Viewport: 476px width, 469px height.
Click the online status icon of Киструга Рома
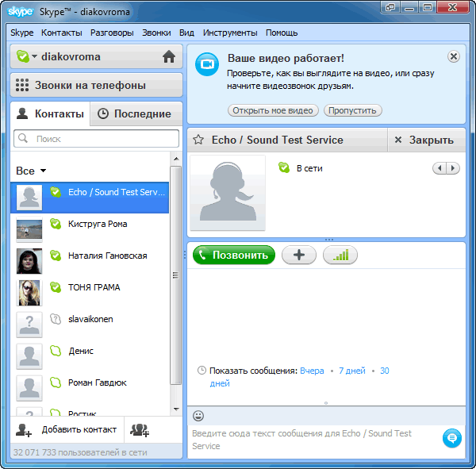(56, 224)
